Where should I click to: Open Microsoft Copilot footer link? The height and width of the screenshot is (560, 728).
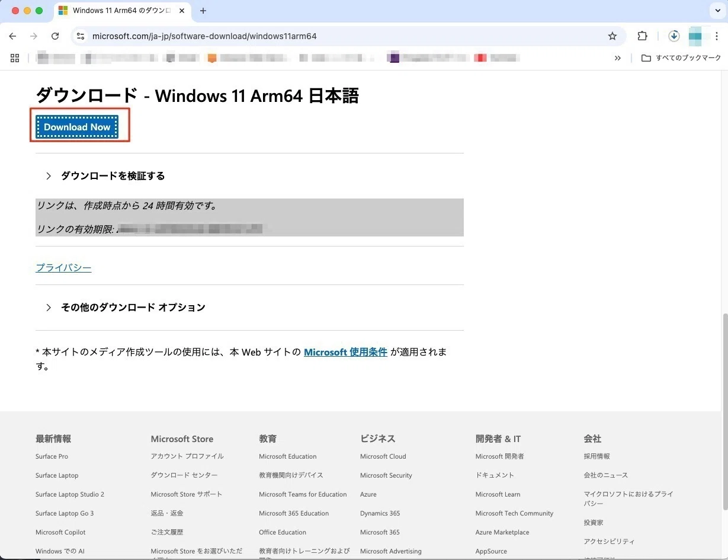click(x=60, y=532)
